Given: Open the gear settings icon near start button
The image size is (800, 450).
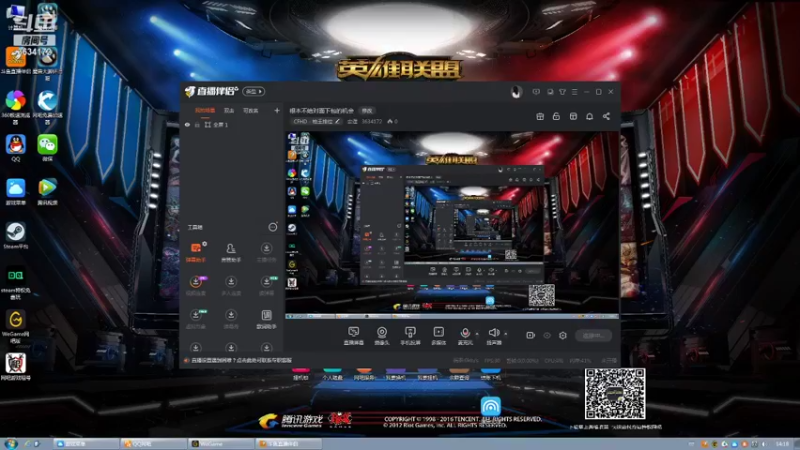Looking at the screenshot, I should (x=563, y=335).
